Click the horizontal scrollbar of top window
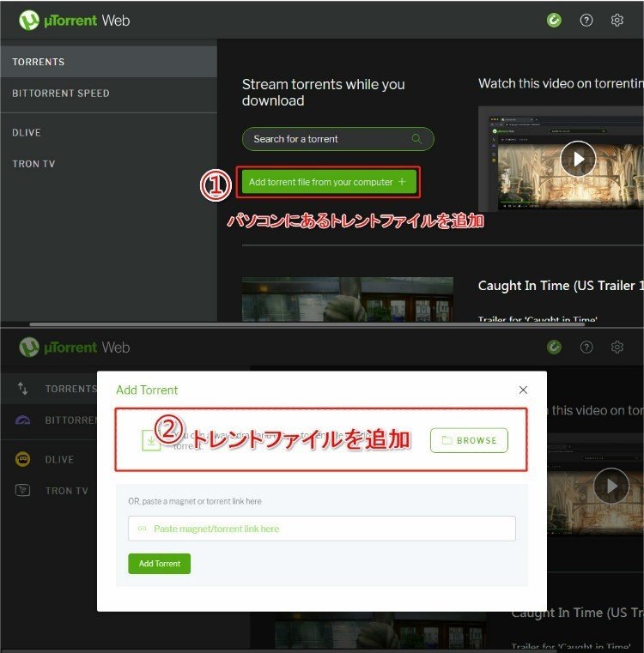644x653 pixels. (x=307, y=324)
